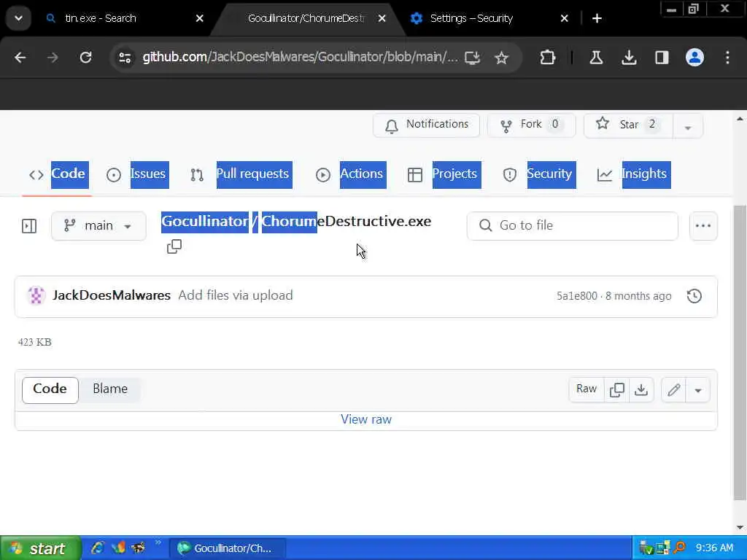
Task: Click the install app icon in address bar
Action: click(x=472, y=58)
